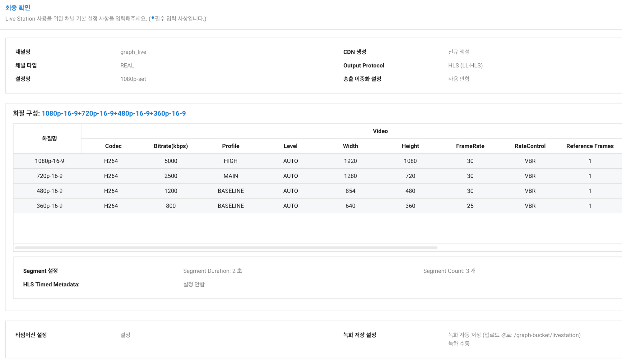Click the horizontal scrollbar under the video table
The height and width of the screenshot is (364, 622).
(226, 248)
